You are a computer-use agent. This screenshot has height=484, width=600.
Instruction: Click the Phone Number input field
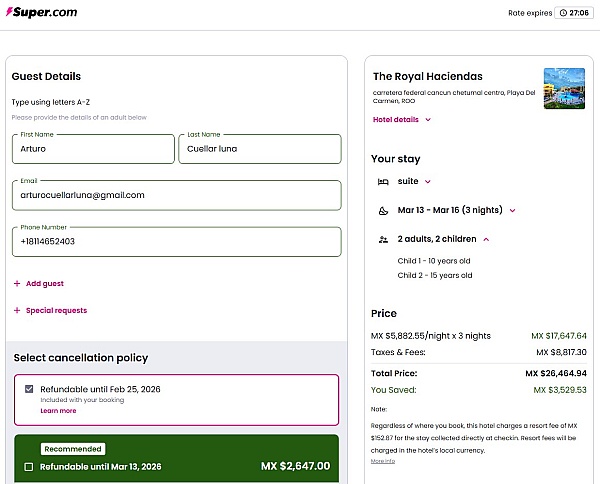pos(176,241)
